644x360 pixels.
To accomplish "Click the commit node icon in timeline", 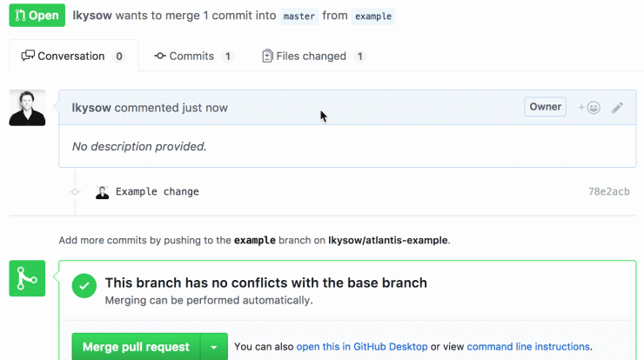I will click(75, 191).
